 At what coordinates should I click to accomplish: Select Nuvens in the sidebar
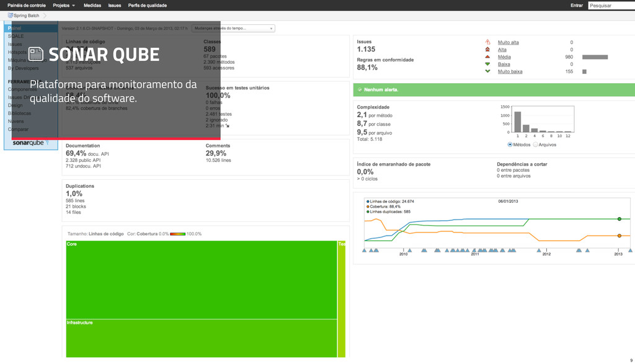click(16, 121)
